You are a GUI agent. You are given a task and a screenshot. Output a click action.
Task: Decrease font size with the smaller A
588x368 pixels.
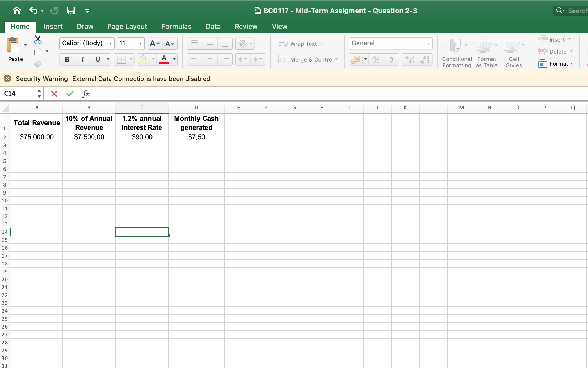click(170, 43)
